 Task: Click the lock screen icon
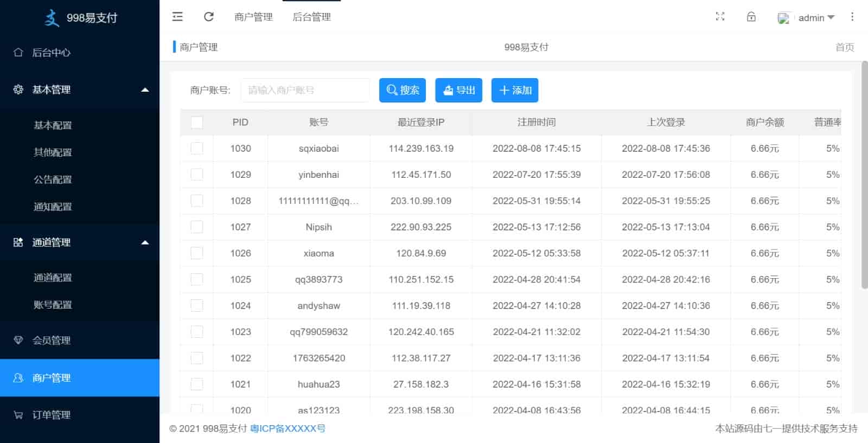pos(751,17)
